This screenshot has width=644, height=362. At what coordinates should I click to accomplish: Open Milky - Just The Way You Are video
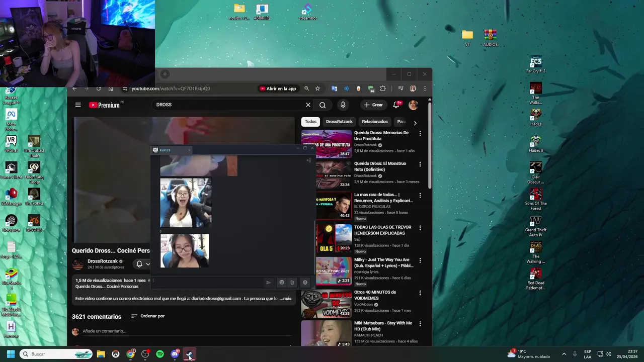click(x=384, y=262)
